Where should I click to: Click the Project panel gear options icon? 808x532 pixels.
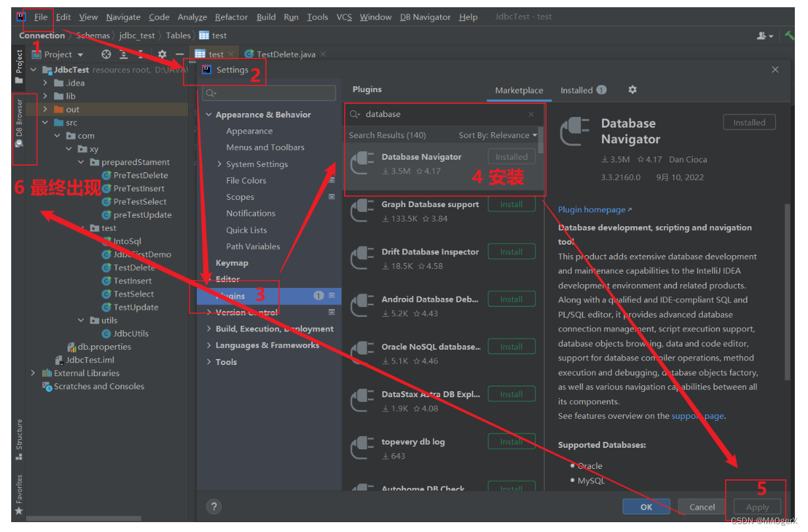tap(162, 55)
